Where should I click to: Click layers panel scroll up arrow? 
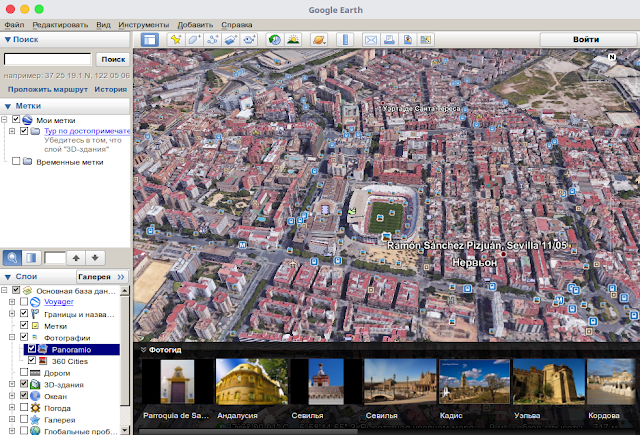click(x=124, y=290)
